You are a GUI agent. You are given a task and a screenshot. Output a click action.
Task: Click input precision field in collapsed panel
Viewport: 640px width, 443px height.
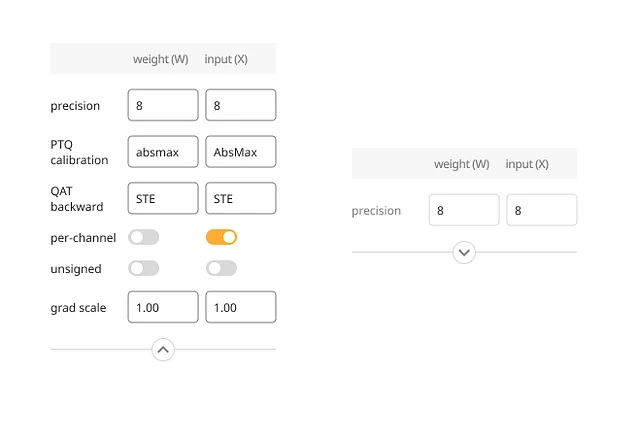(x=541, y=210)
